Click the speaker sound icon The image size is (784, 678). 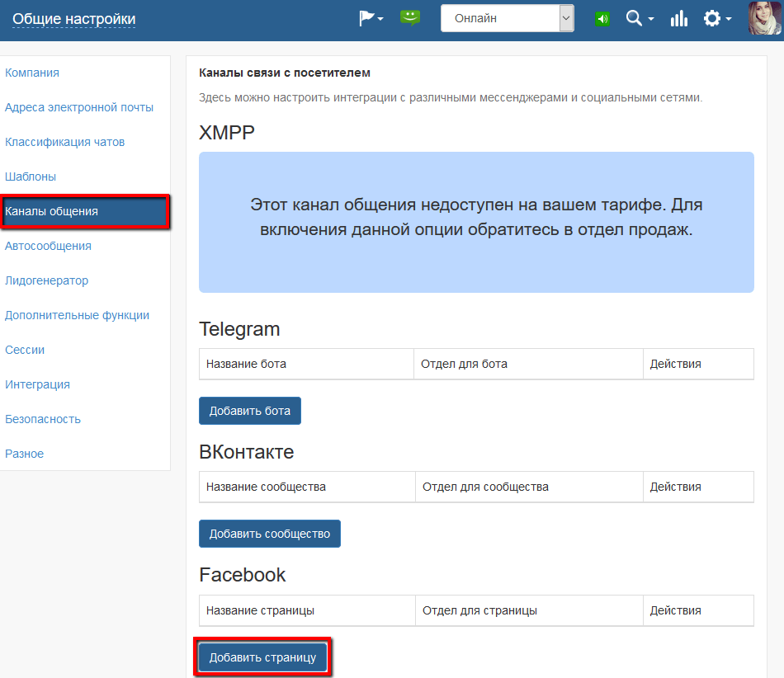click(602, 17)
